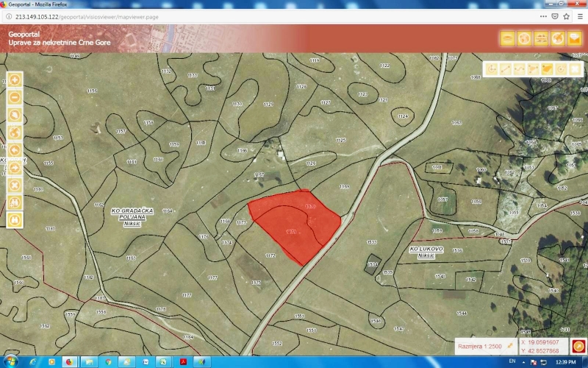This screenshot has height=368, width=588.
Task: Click the binoculars search icon at bottom left
Action: point(15,202)
